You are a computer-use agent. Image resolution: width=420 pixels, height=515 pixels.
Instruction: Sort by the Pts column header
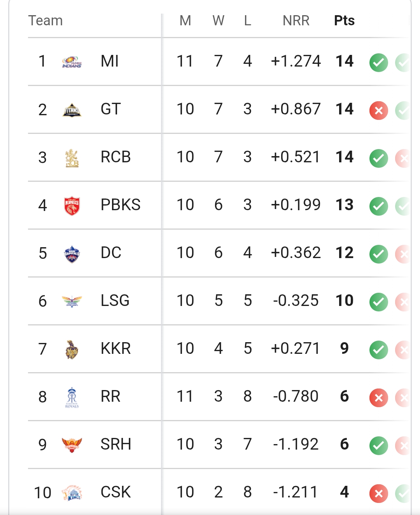pos(345,21)
